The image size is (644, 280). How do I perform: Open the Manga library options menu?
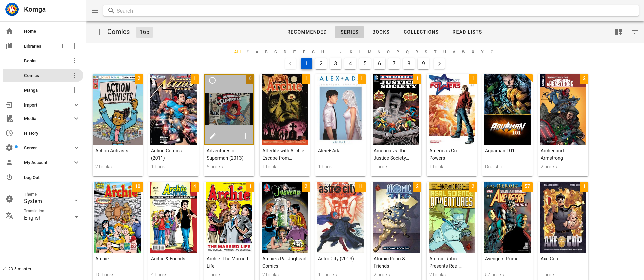click(x=74, y=90)
